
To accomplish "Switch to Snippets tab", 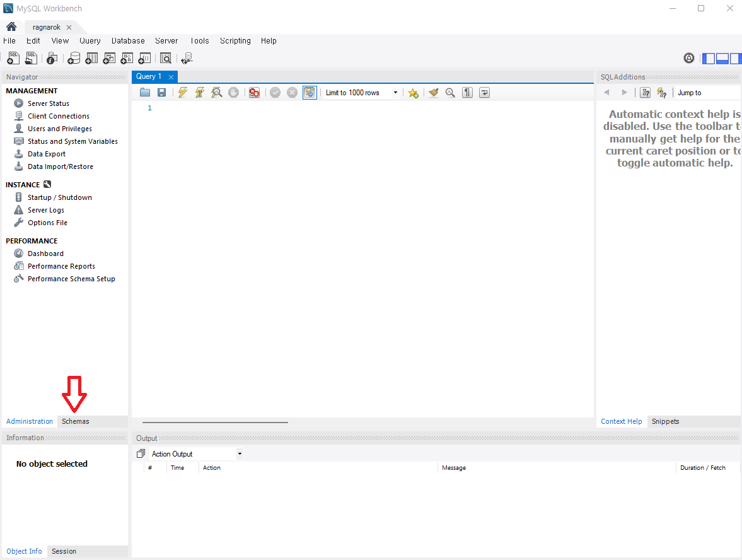I will pyautogui.click(x=665, y=421).
